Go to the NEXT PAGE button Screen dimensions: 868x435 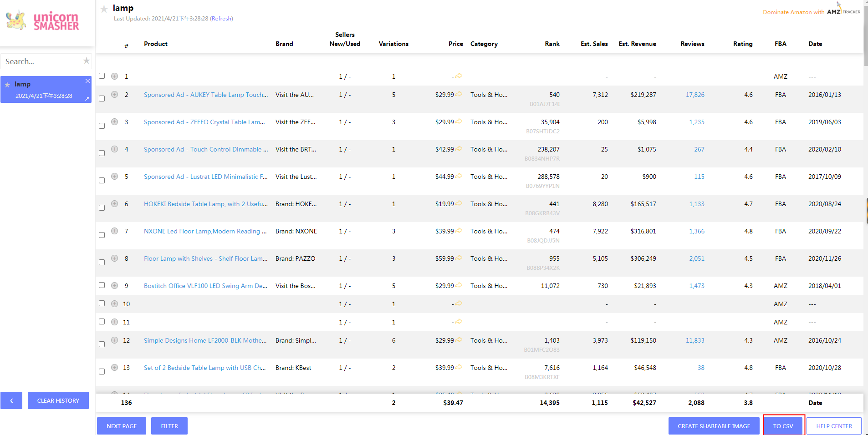click(x=122, y=426)
